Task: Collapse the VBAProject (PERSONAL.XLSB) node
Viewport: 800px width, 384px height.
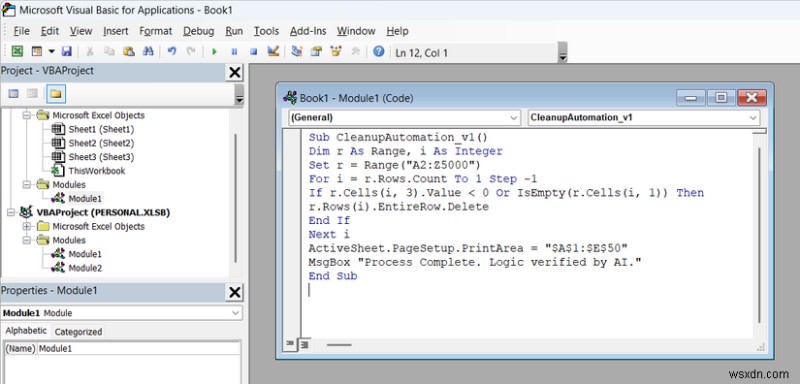Action: click(11, 212)
